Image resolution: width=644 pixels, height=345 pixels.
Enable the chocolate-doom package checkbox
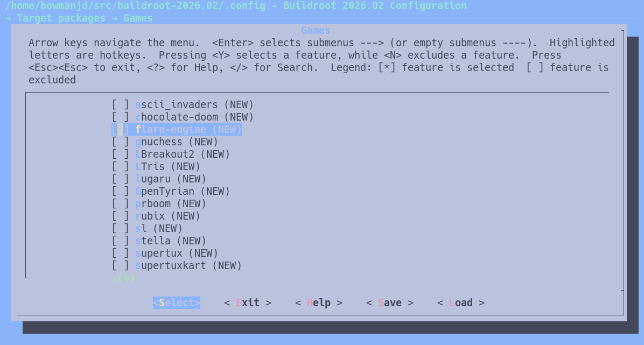[x=121, y=117]
